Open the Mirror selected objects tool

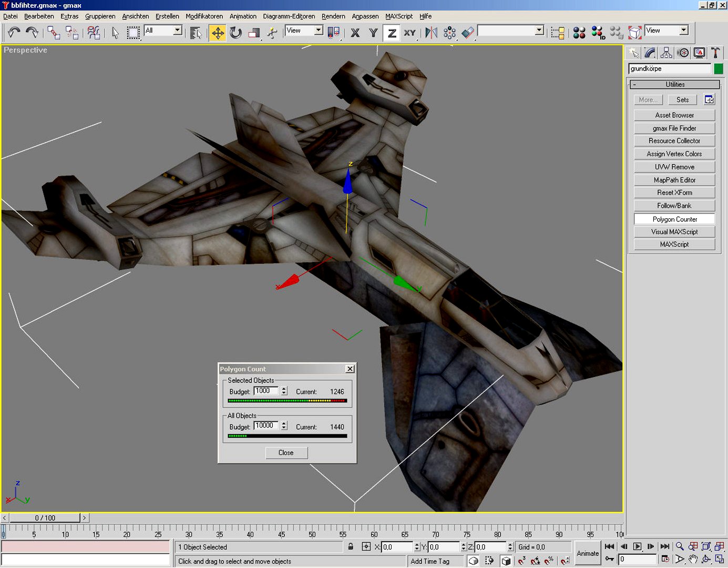431,33
